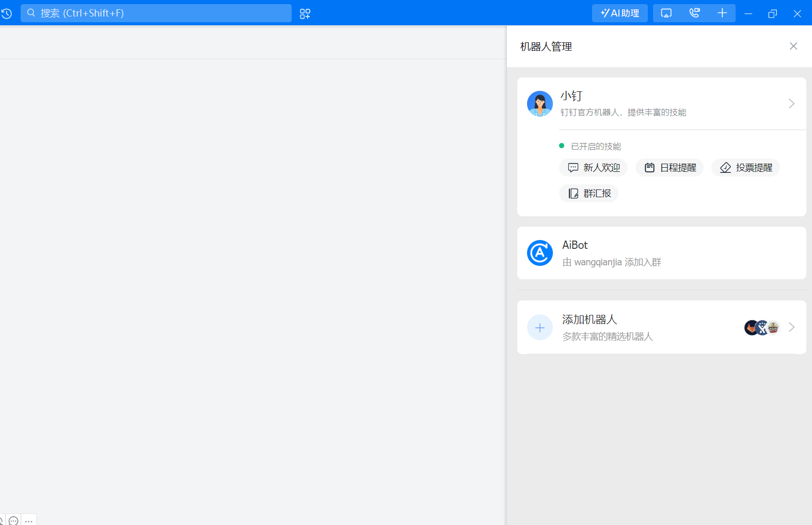Open the 群汇报 skill
Image resolution: width=812 pixels, height=525 pixels.
[589, 194]
